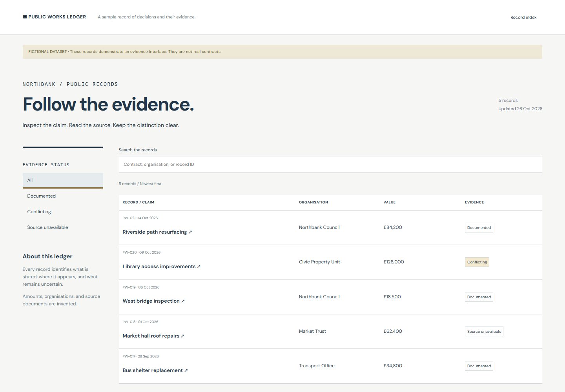Click the £126,000 value cell

[x=394, y=262]
